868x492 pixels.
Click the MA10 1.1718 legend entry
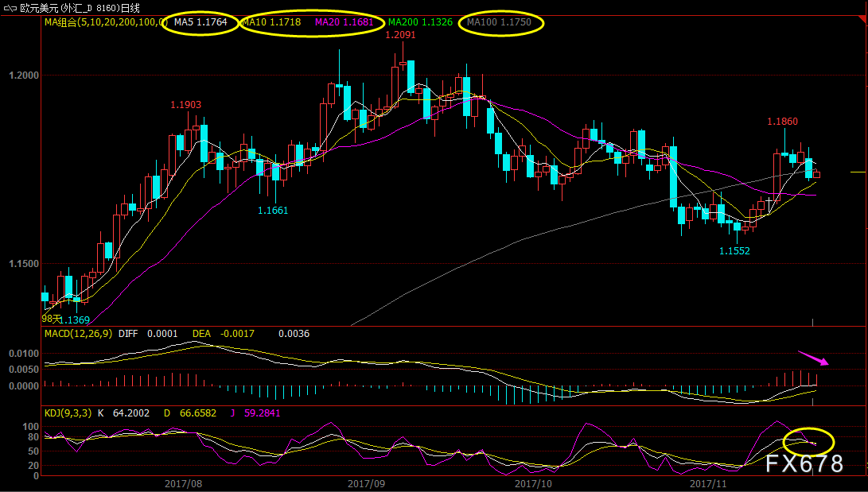click(271, 22)
